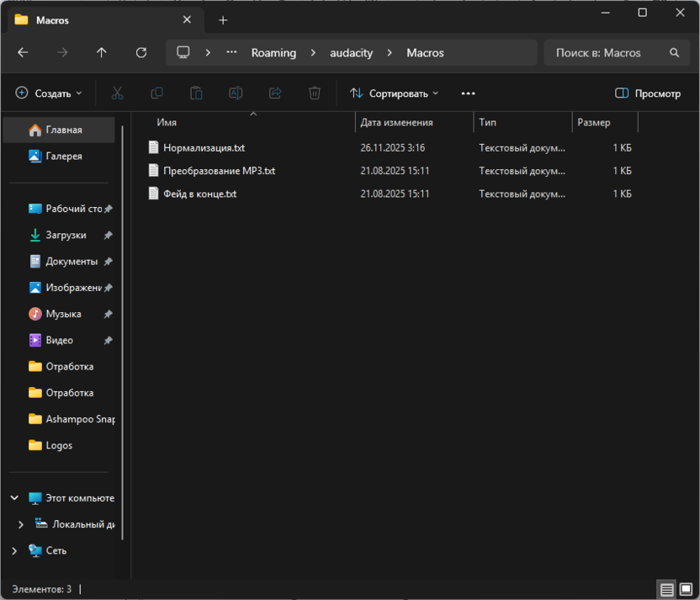Select the Нормализация.txt file

point(204,147)
